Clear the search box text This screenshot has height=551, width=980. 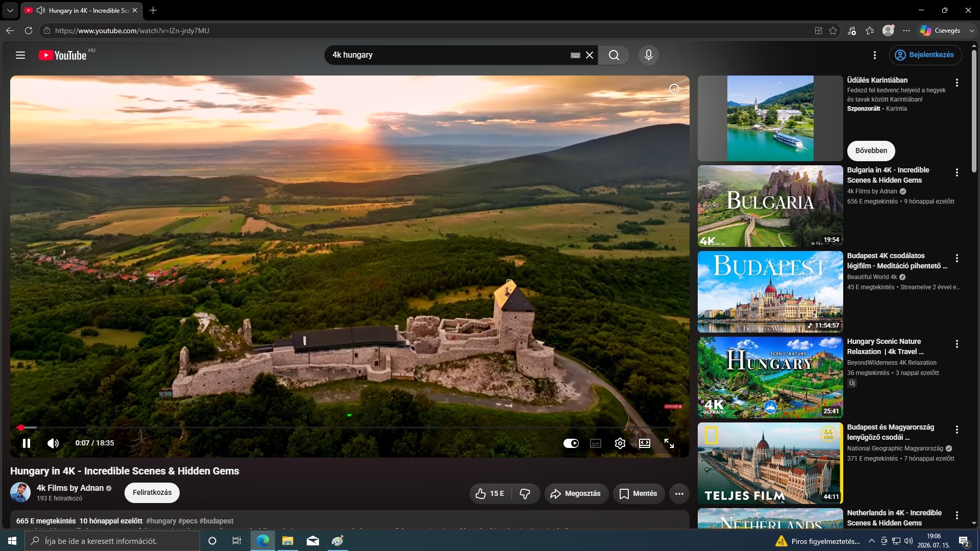pyautogui.click(x=590, y=55)
